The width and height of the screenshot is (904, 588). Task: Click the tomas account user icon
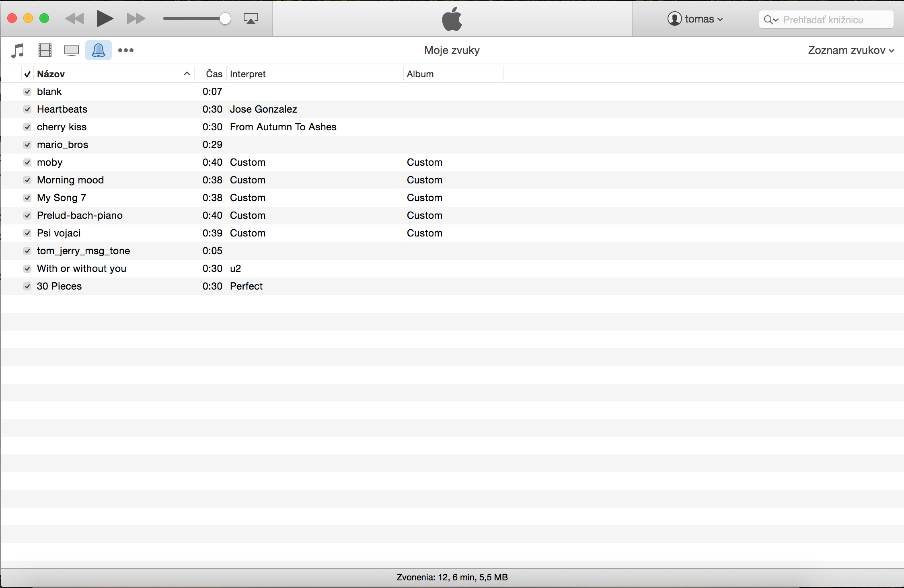674,19
